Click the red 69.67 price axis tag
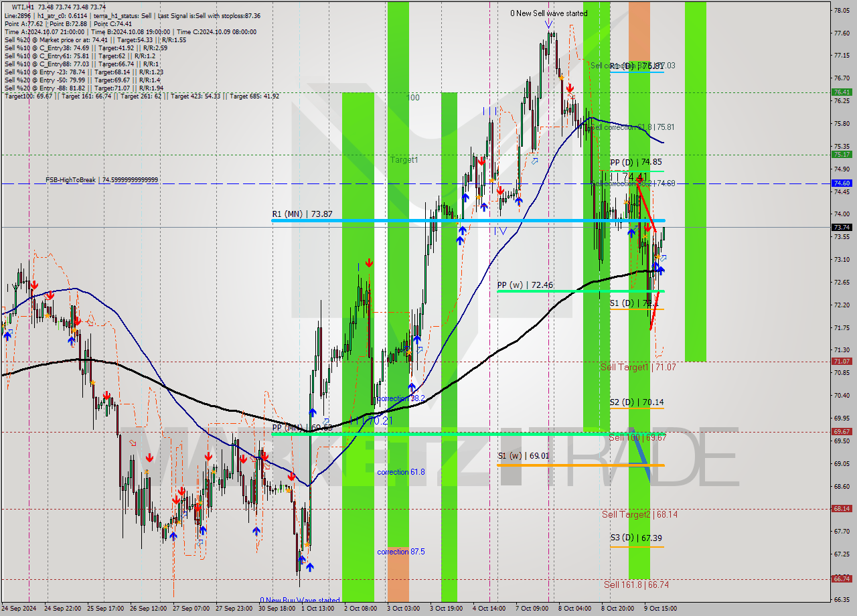This screenshot has height=616, width=857. 841,432
